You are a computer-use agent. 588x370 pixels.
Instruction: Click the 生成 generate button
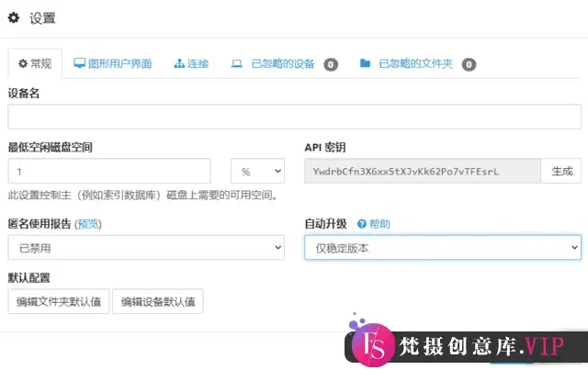pos(561,171)
